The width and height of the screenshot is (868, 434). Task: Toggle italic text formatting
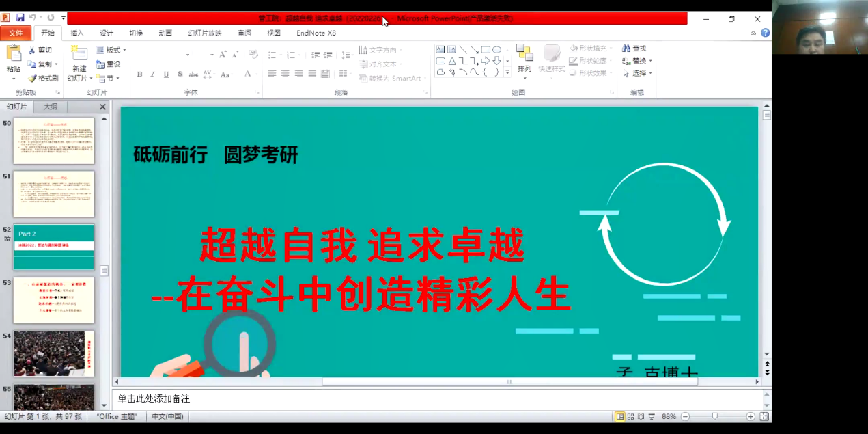[153, 74]
